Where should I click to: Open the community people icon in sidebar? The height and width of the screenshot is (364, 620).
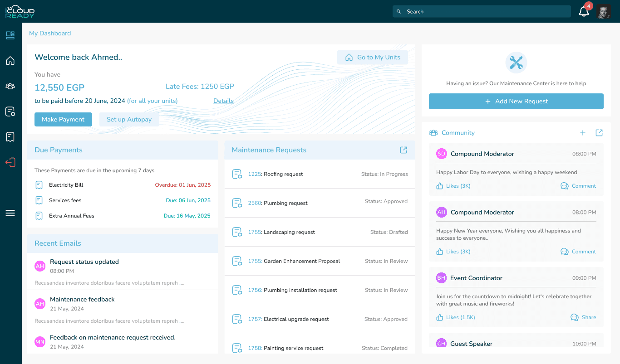(x=10, y=86)
